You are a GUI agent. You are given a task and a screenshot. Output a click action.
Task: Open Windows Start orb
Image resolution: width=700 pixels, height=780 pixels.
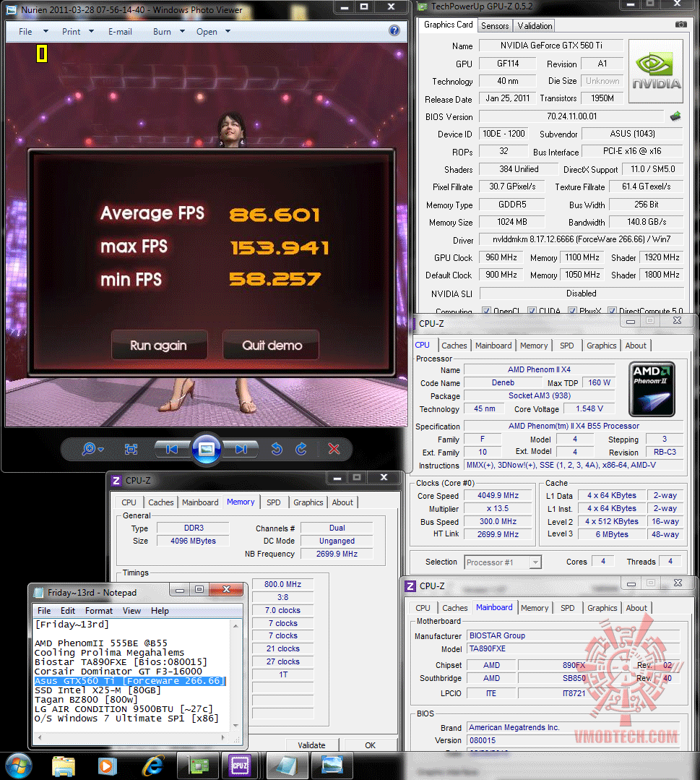(18, 766)
